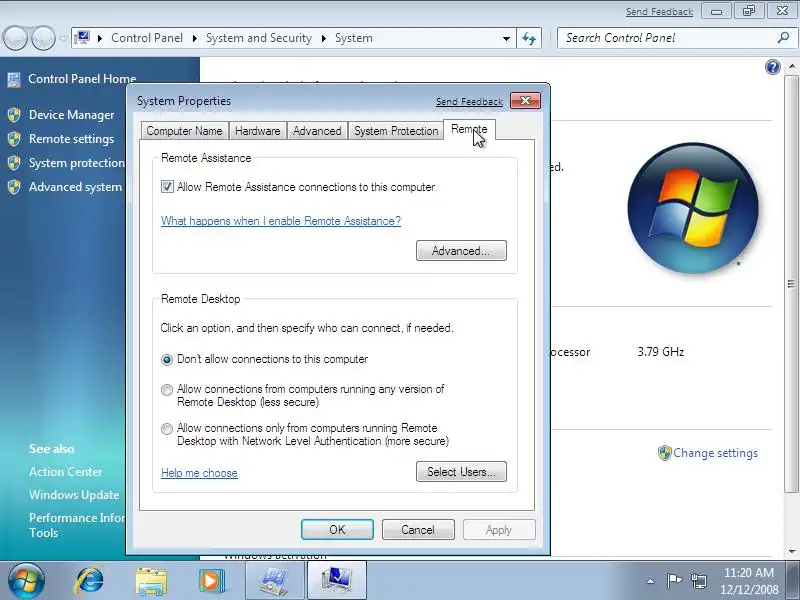800x600 pixels.
Task: Click the search magnifier icon
Action: (783, 37)
